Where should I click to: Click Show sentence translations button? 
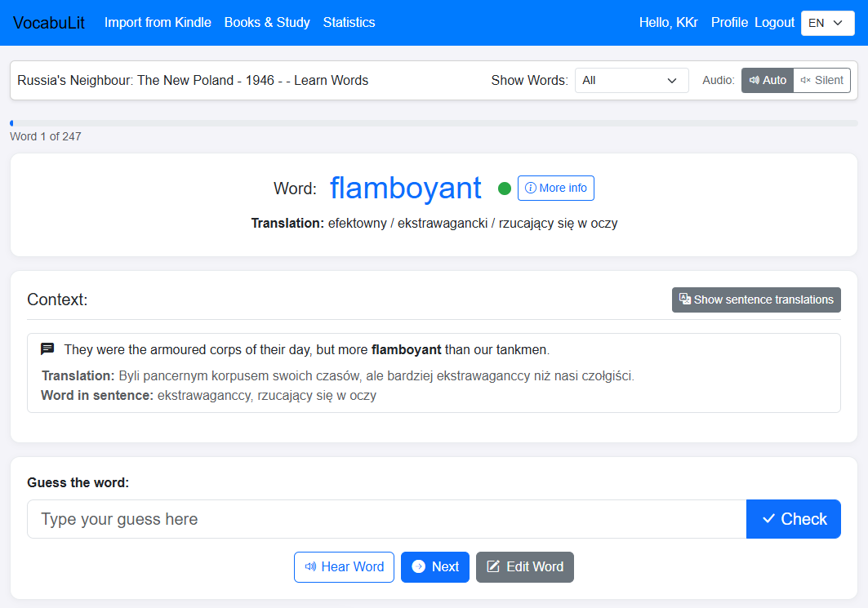(756, 300)
